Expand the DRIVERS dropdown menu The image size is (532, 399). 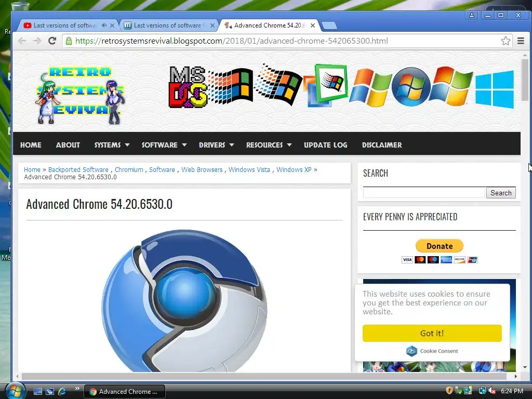[217, 145]
